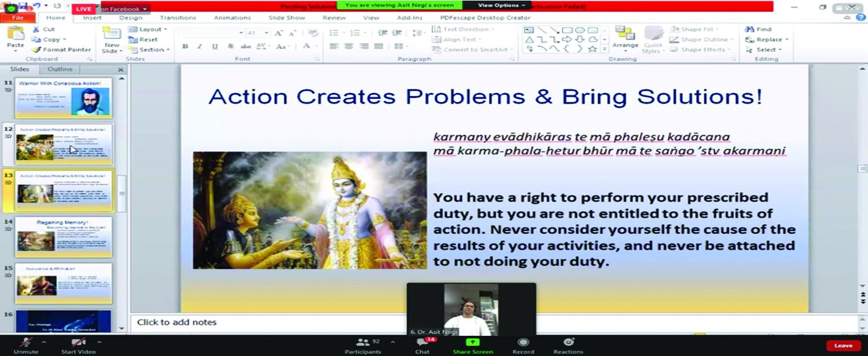The image size is (868, 356).
Task: Click the Format Painter tool
Action: (x=62, y=50)
